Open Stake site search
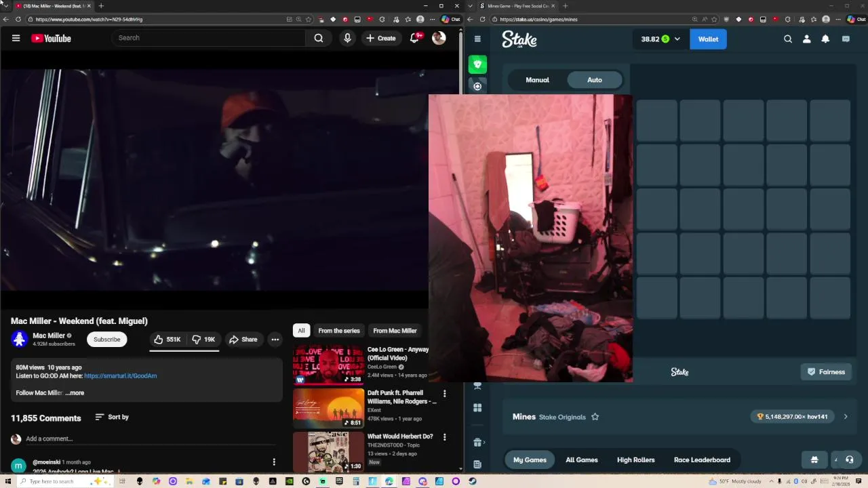This screenshot has height=488, width=868. pos(788,39)
